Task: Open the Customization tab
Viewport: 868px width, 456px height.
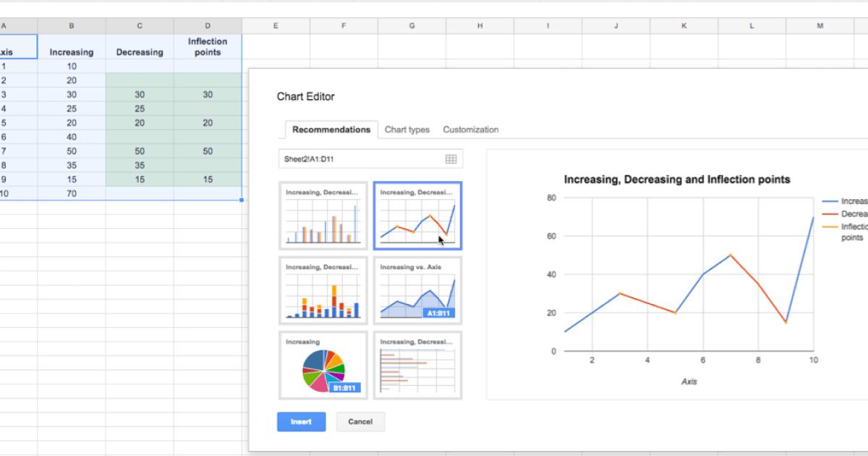Action: [471, 130]
